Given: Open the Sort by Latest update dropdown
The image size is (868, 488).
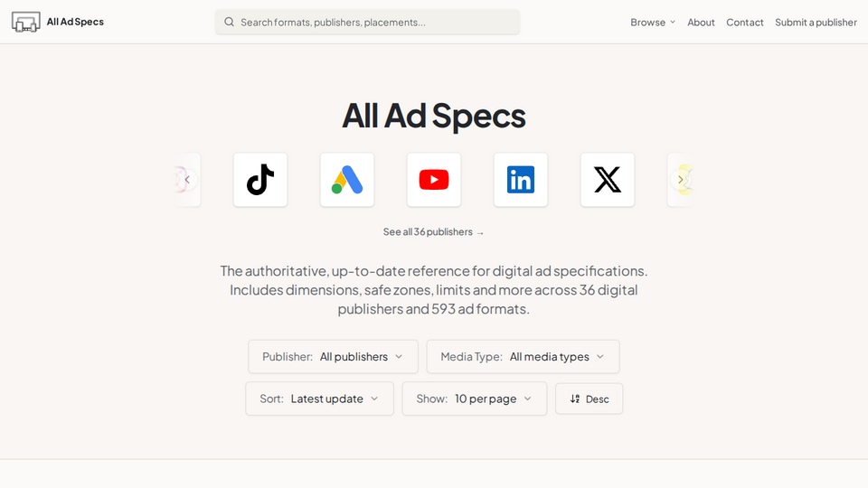Looking at the screenshot, I should [x=319, y=399].
